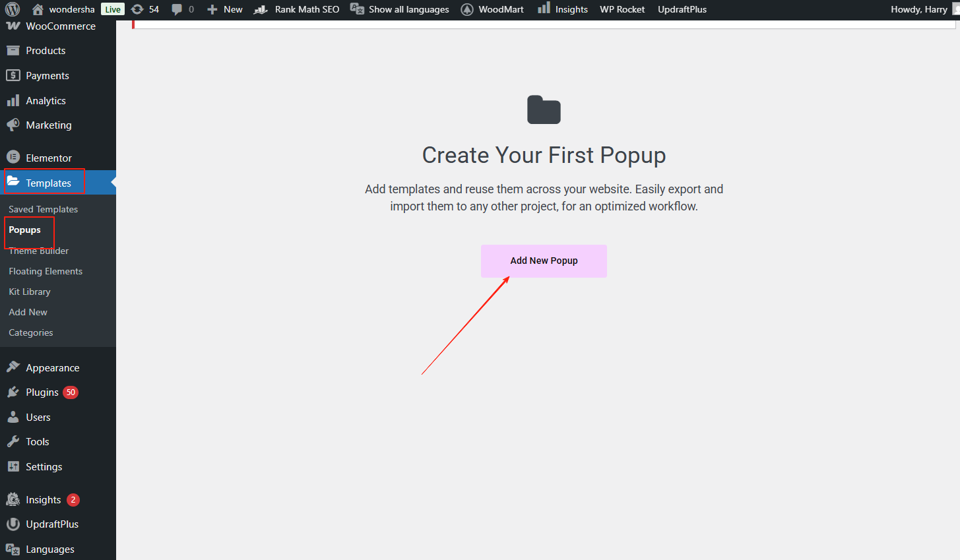Select Theme Builder in Templates submenu
This screenshot has width=960, height=560.
click(39, 251)
